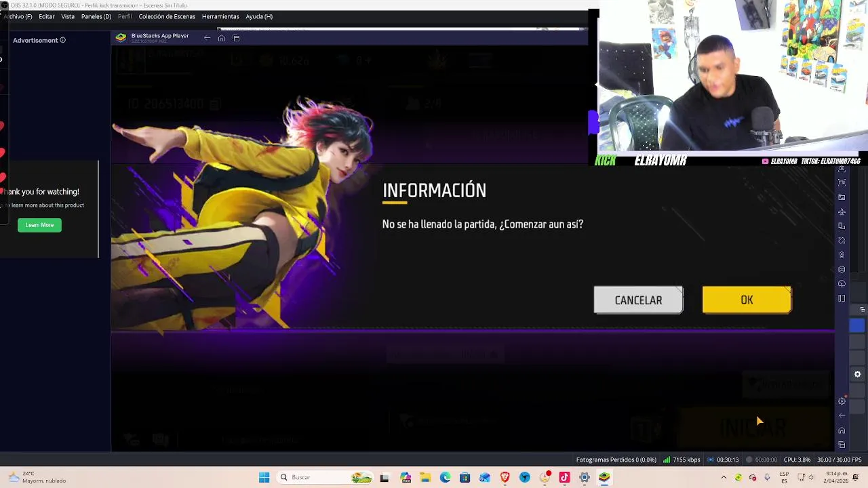Image resolution: width=868 pixels, height=488 pixels.
Task: Open Settings gear app from the taskbar
Action: coord(584,477)
